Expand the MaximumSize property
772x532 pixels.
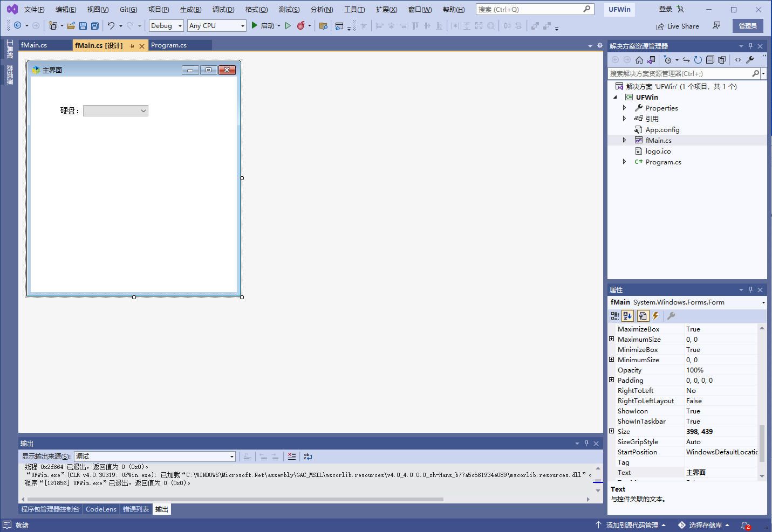click(x=612, y=339)
